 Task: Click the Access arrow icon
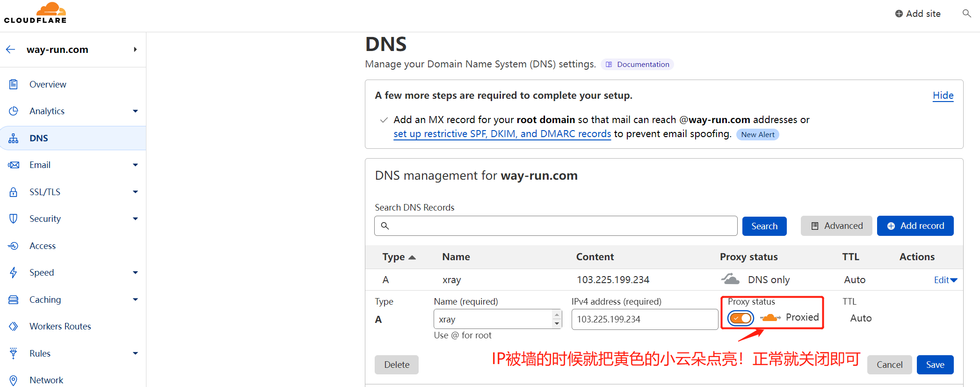coord(14,246)
